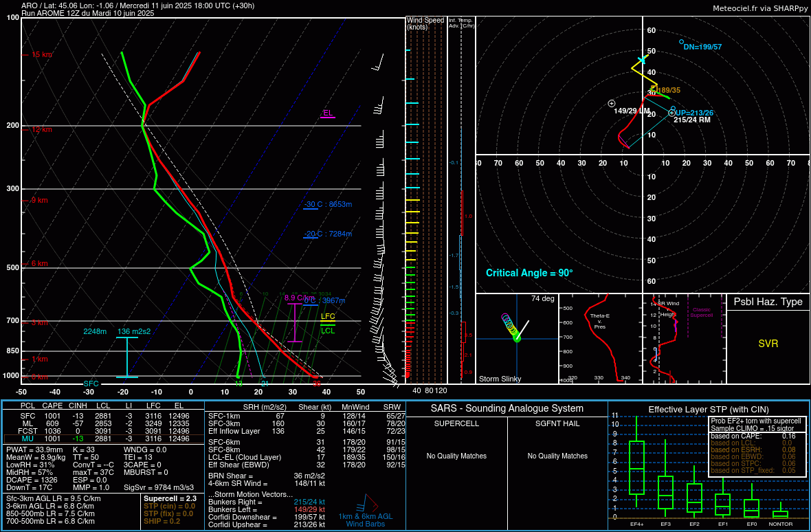Screen dimensions: 811x532
Task: Click the right-mover circle marker labeled 215/24 RM
Action: tap(671, 113)
